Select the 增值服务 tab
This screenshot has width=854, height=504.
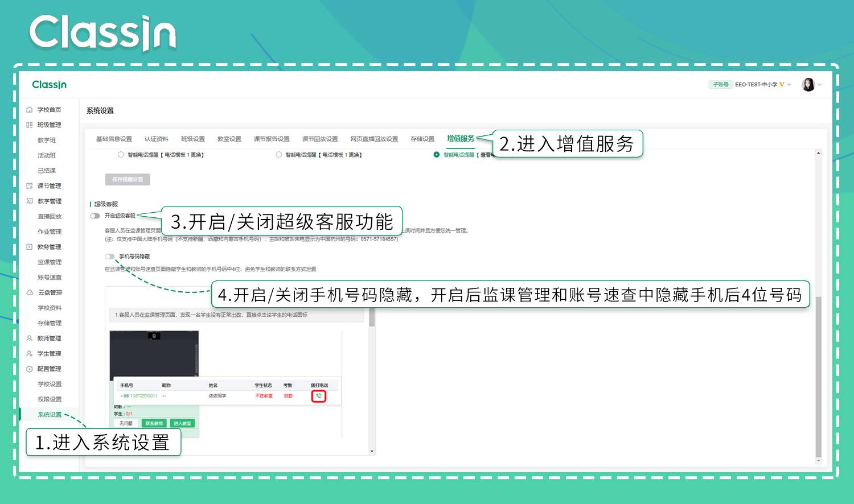(x=461, y=138)
